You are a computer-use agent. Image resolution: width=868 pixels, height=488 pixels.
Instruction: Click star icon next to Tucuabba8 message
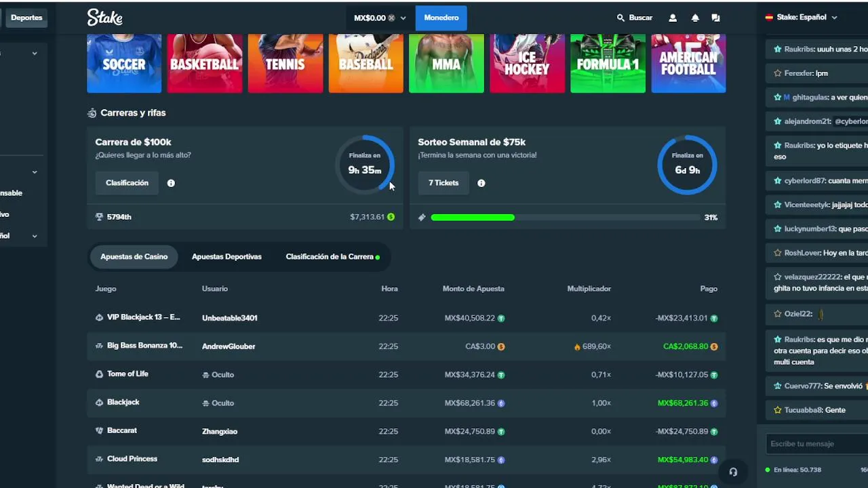point(778,410)
